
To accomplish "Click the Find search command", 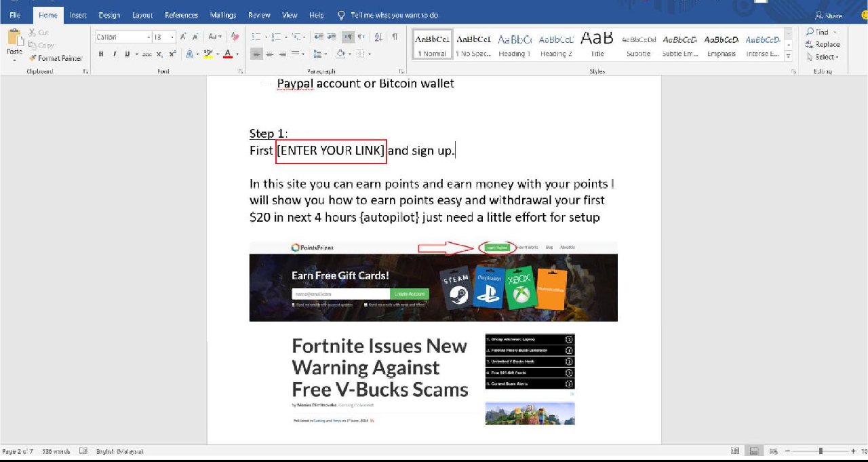I will click(818, 32).
